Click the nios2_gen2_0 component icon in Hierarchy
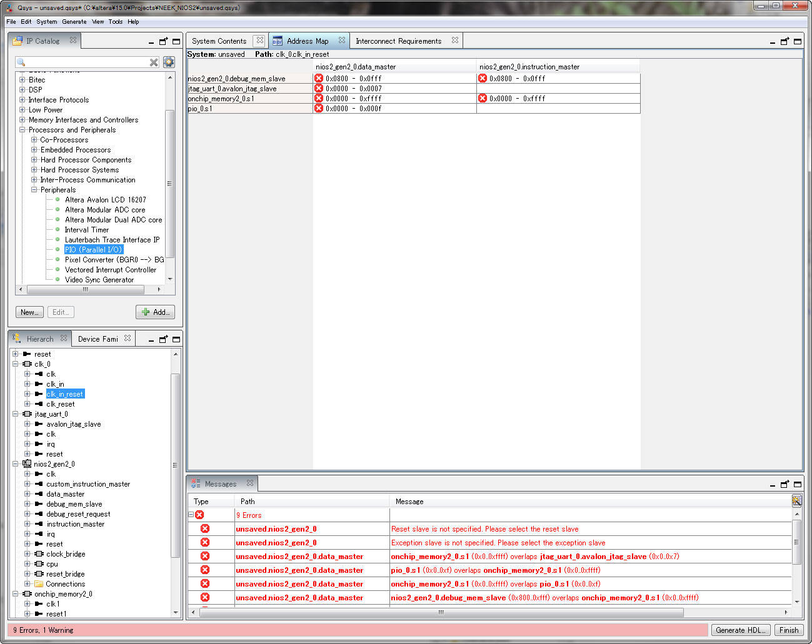812x644 pixels. (x=27, y=464)
